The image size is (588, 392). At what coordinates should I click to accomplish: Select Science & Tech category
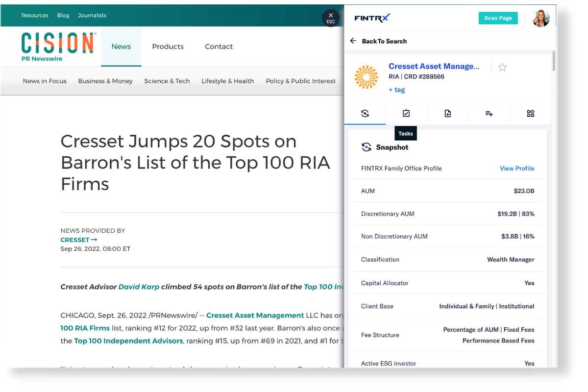pos(167,81)
